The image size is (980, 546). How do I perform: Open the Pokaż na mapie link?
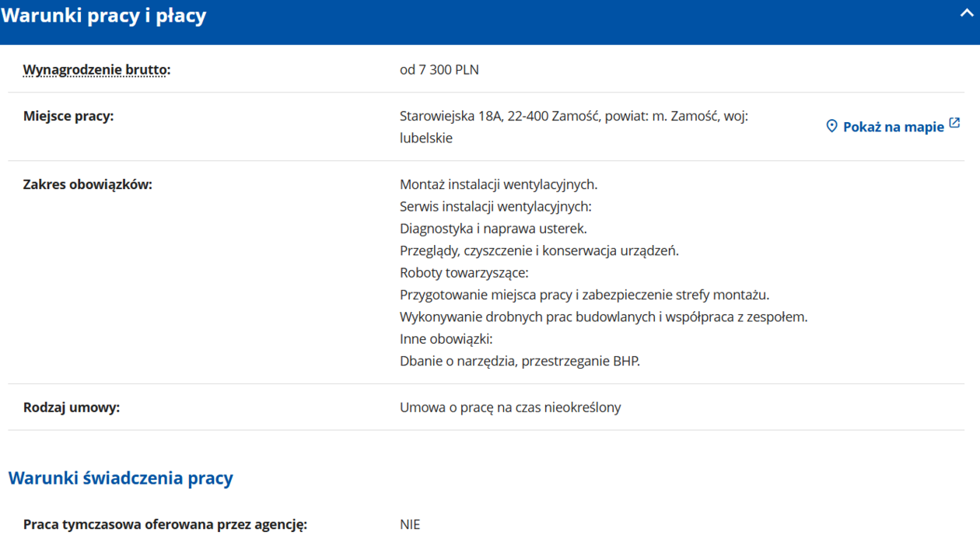click(893, 127)
